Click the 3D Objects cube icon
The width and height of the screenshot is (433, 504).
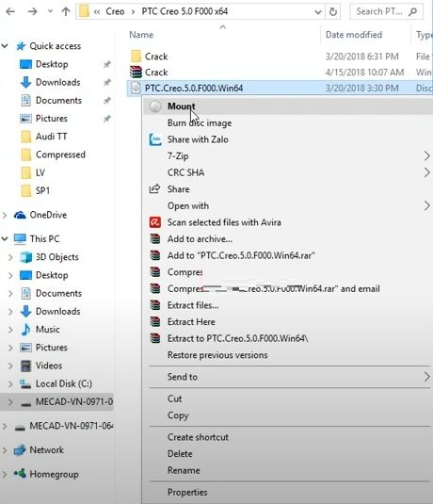tap(25, 257)
